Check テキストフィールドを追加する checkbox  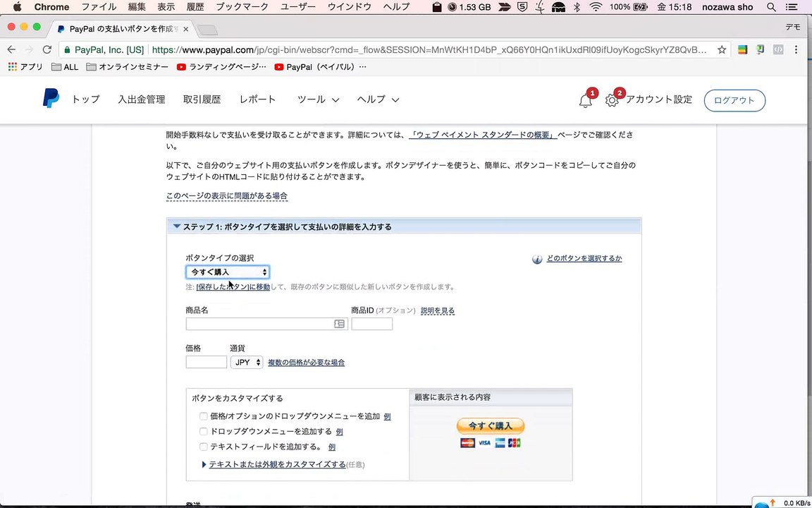click(x=204, y=447)
